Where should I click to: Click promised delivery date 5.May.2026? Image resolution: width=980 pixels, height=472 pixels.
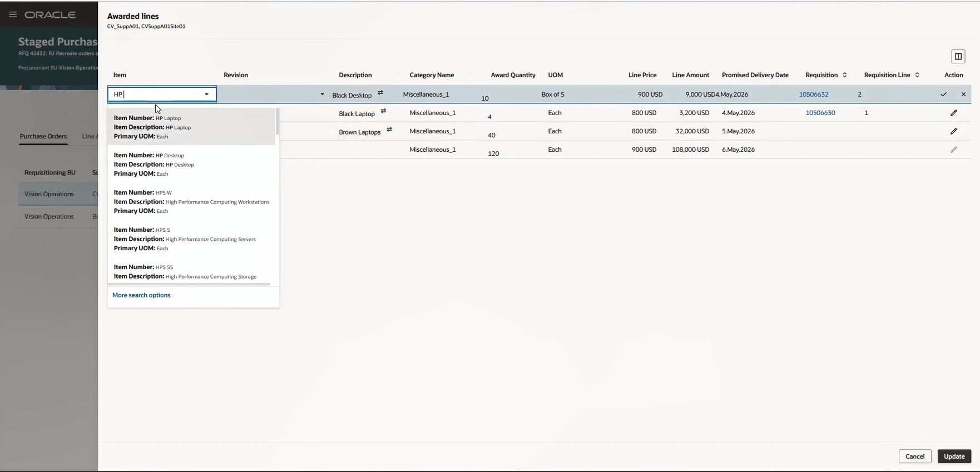point(738,131)
